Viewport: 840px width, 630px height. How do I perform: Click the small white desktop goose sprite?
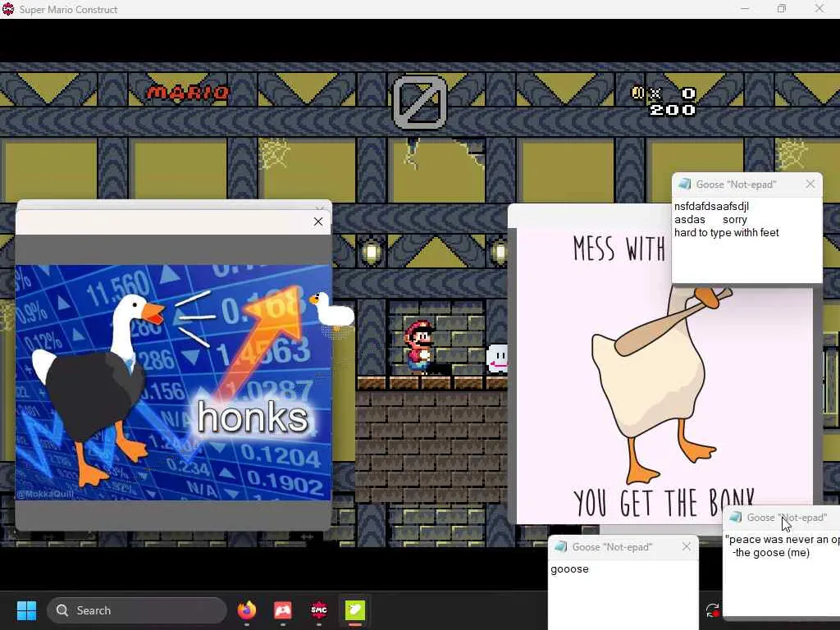(x=332, y=309)
